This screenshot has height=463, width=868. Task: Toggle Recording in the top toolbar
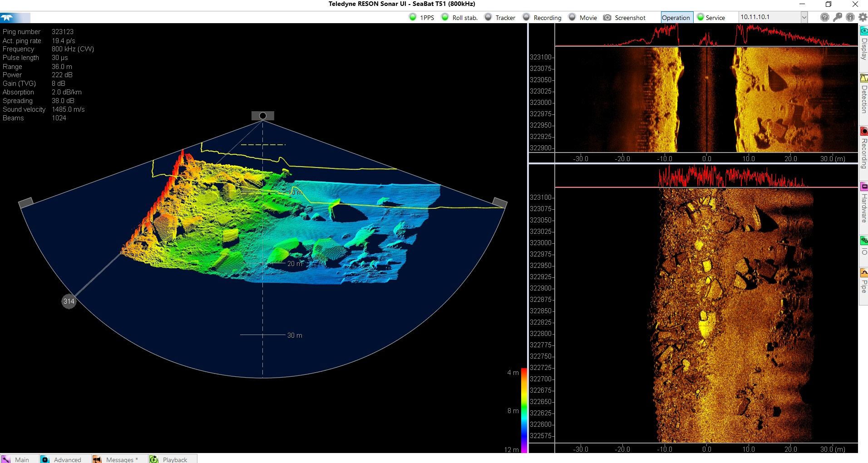542,17
